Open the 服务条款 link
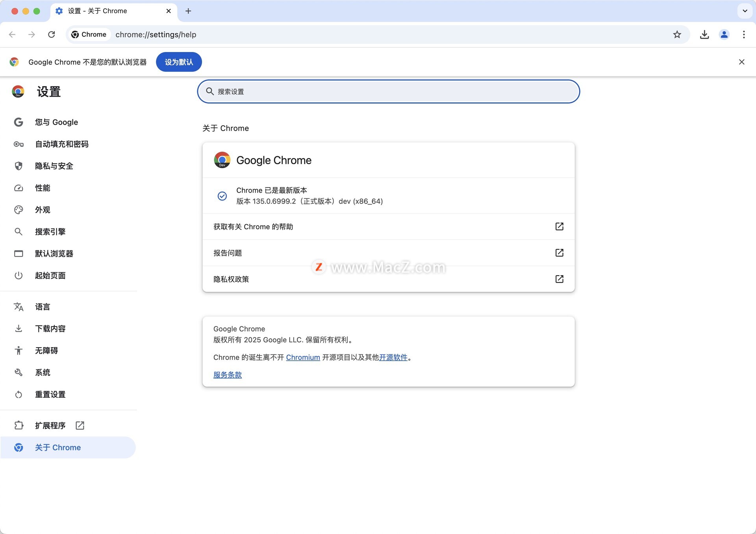Viewport: 756px width, 534px height. pyautogui.click(x=228, y=375)
